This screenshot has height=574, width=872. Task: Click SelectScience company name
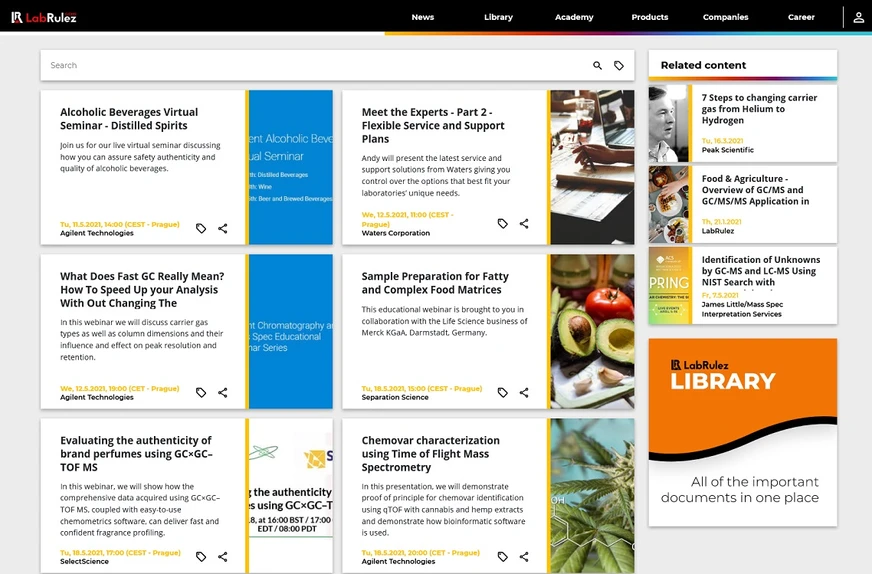tap(85, 561)
